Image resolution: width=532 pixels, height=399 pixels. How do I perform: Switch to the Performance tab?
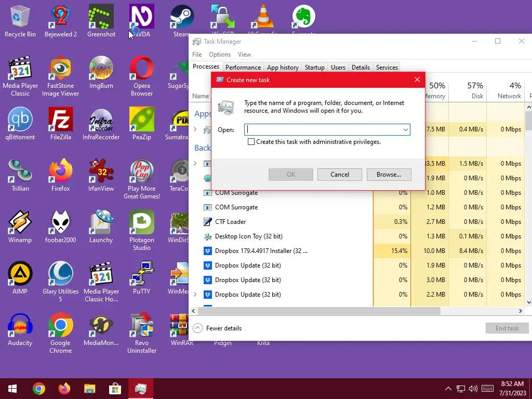[243, 67]
